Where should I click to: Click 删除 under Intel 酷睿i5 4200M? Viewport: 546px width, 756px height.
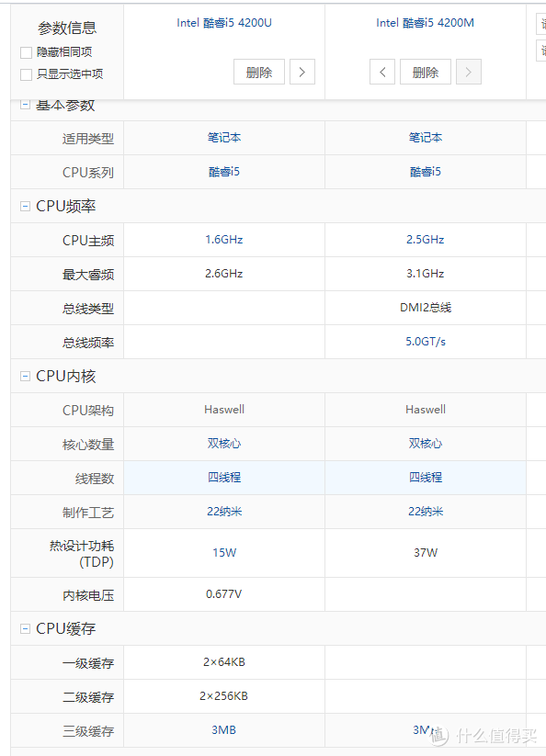pos(426,72)
